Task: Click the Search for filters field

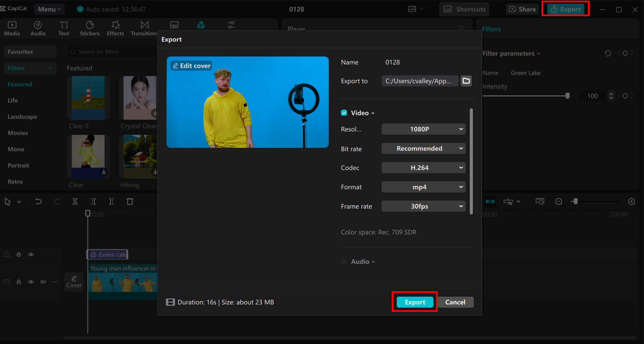Action: 112,52
